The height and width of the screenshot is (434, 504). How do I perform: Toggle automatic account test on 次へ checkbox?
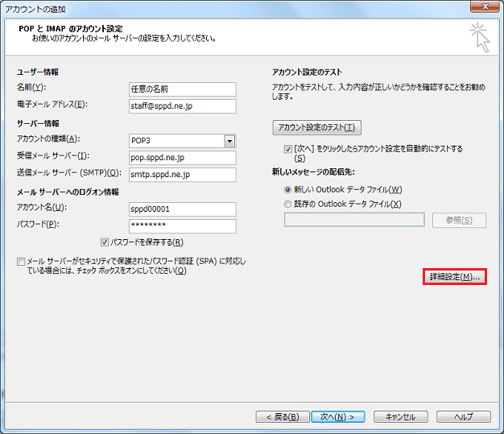click(288, 149)
